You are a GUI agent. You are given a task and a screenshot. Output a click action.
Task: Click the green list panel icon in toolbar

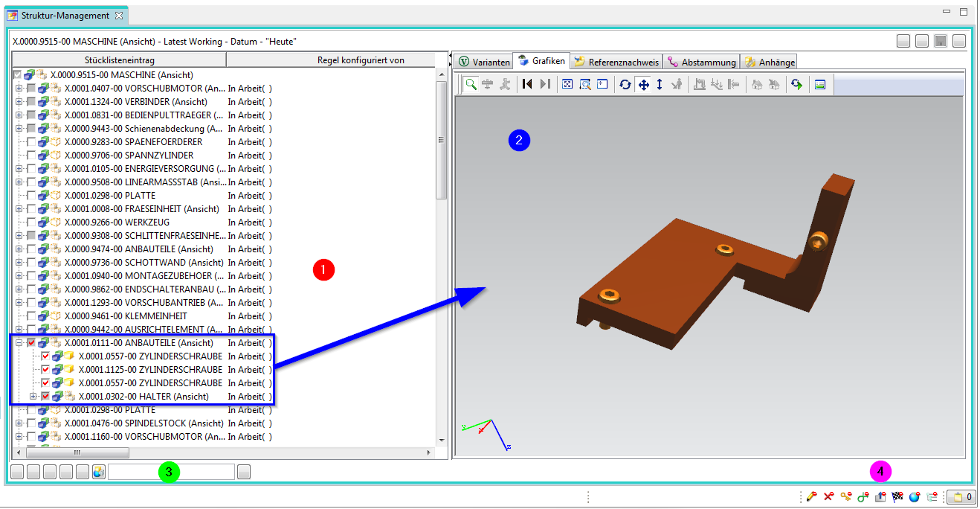[820, 85]
